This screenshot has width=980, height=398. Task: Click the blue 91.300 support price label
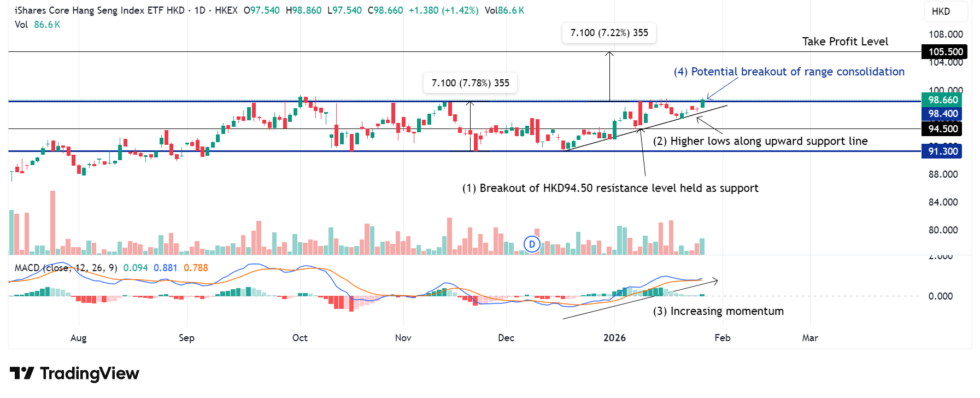(943, 151)
